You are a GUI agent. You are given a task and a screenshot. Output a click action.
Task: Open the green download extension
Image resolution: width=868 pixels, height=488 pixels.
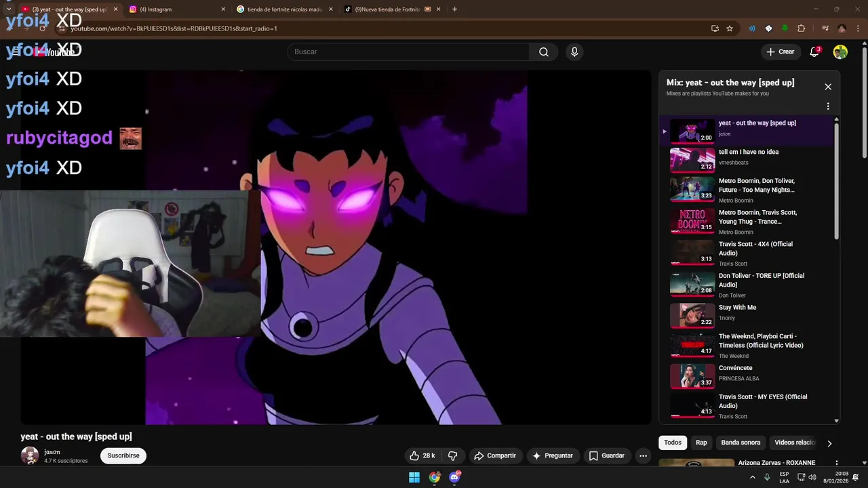(785, 28)
